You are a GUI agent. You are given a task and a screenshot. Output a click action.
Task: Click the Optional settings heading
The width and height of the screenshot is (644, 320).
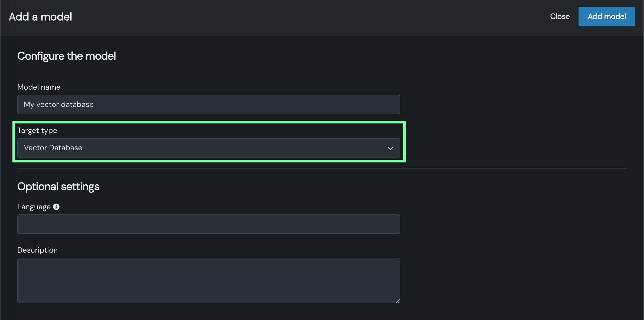58,187
